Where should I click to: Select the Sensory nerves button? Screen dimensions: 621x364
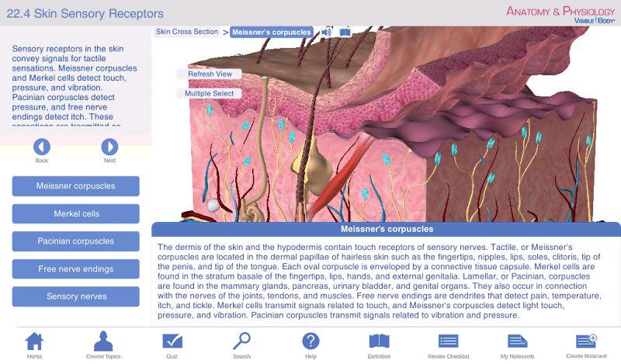pos(75,296)
